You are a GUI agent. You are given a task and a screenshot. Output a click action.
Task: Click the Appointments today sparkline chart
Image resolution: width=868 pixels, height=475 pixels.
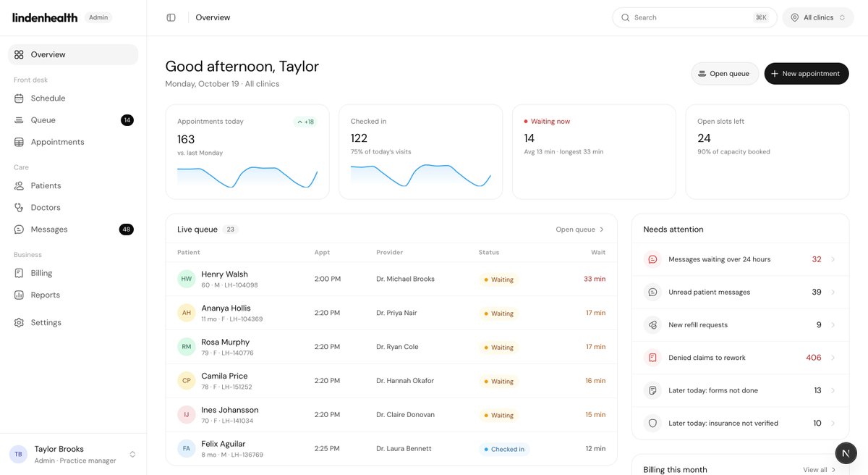pyautogui.click(x=247, y=177)
